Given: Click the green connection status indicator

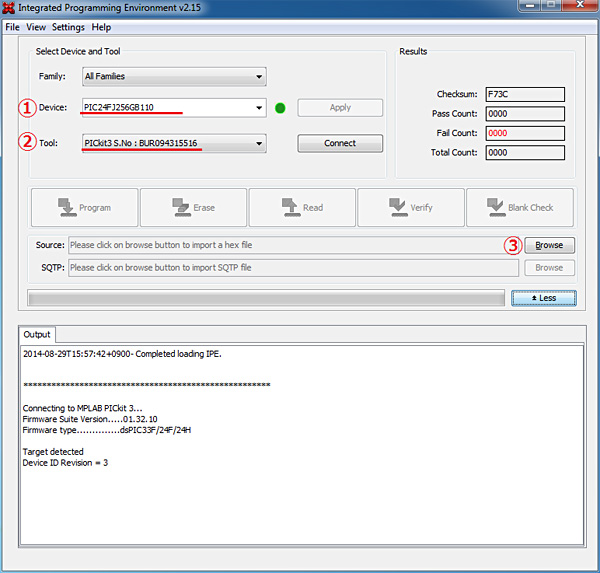Looking at the screenshot, I should (280, 108).
